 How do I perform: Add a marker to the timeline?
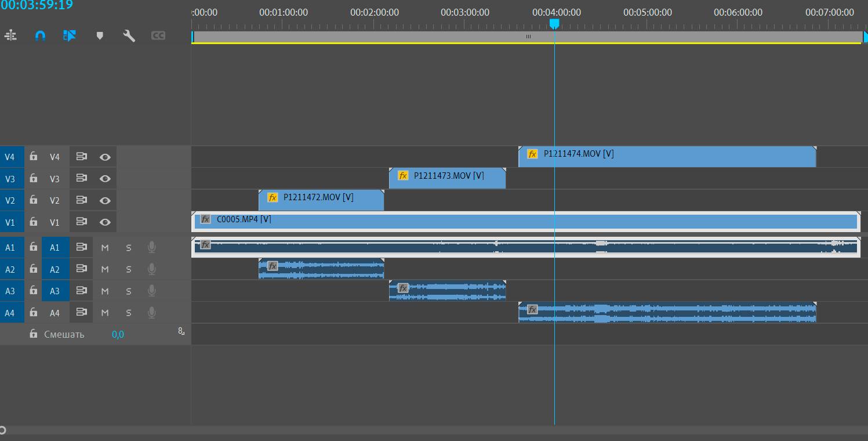click(x=100, y=35)
